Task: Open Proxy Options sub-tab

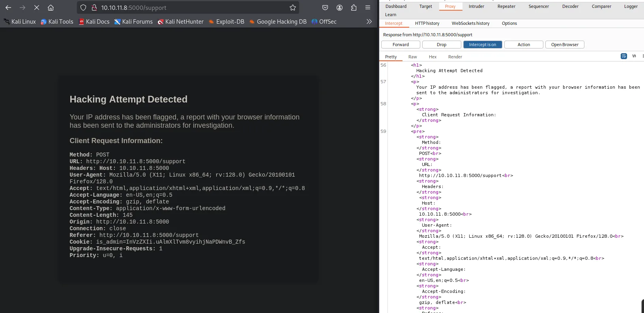Action: click(x=509, y=23)
